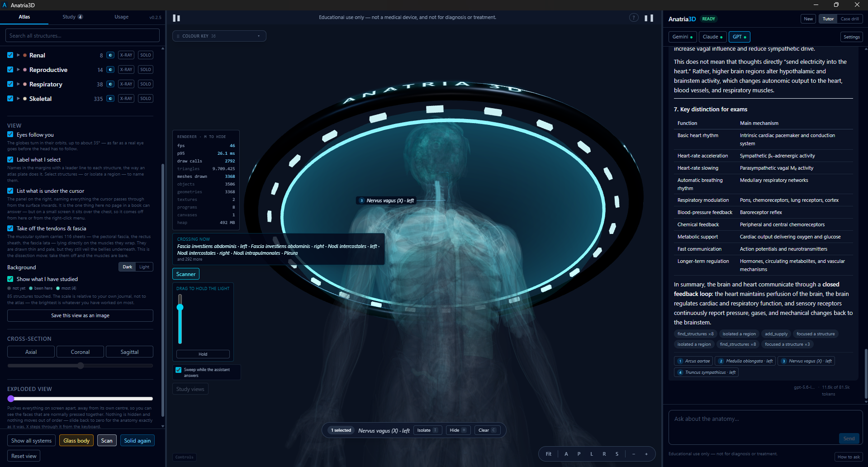
Task: Switch to superior view S
Action: (617, 454)
